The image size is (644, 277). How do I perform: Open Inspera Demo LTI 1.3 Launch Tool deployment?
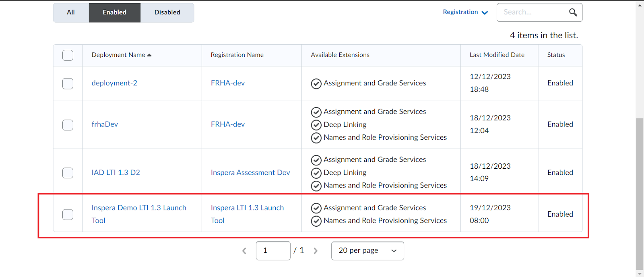coord(139,214)
